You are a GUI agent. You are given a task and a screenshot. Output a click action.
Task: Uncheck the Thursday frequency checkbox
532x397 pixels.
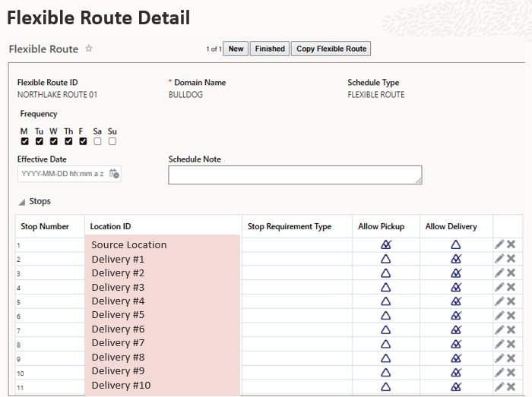click(x=68, y=141)
